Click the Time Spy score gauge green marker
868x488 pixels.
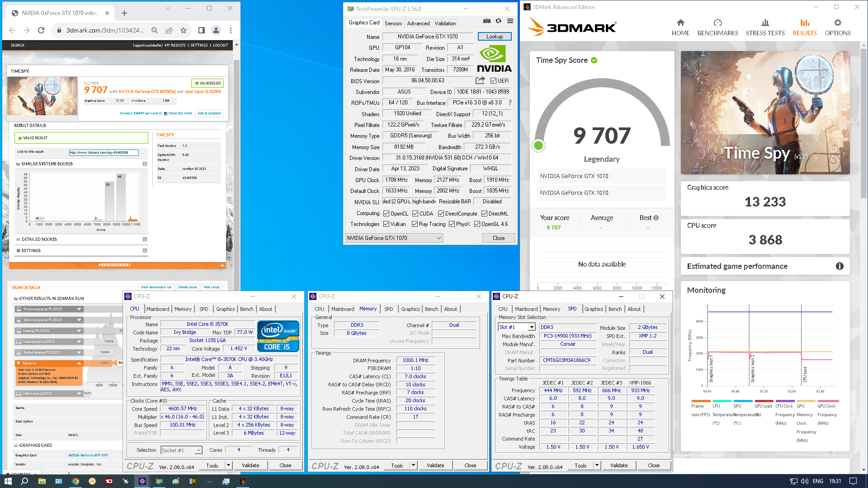538,145
